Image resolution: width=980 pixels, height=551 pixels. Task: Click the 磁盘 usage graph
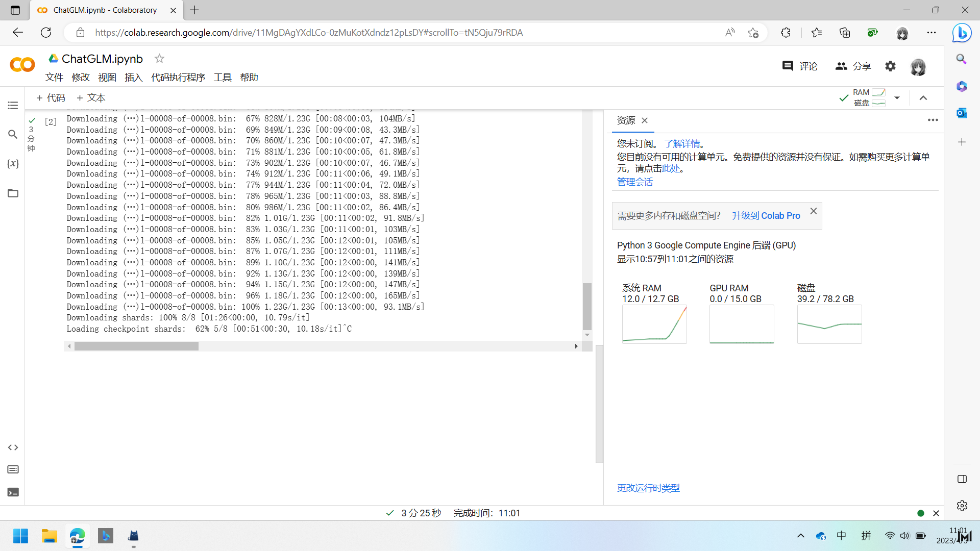click(829, 324)
